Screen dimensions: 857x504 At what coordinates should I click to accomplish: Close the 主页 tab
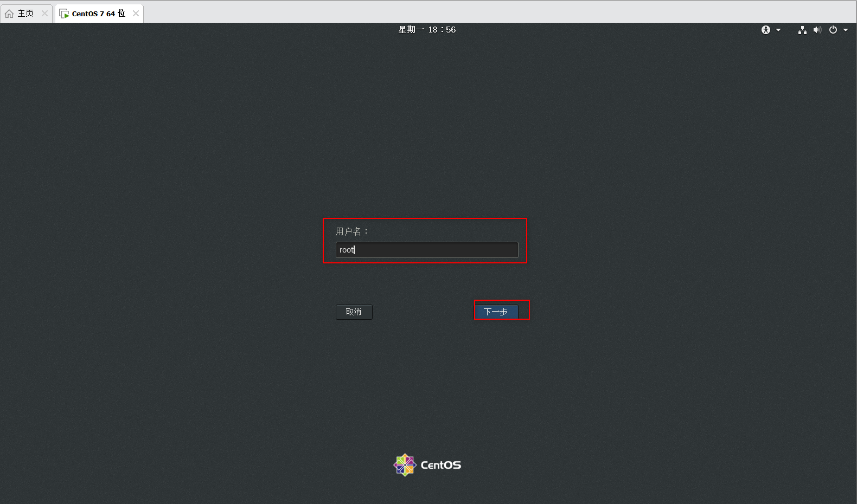point(44,13)
